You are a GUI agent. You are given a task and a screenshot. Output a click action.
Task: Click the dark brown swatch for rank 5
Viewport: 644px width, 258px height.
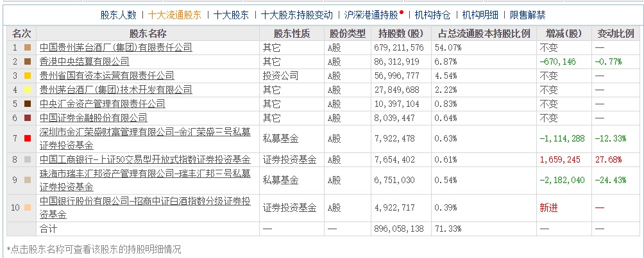pos(28,104)
